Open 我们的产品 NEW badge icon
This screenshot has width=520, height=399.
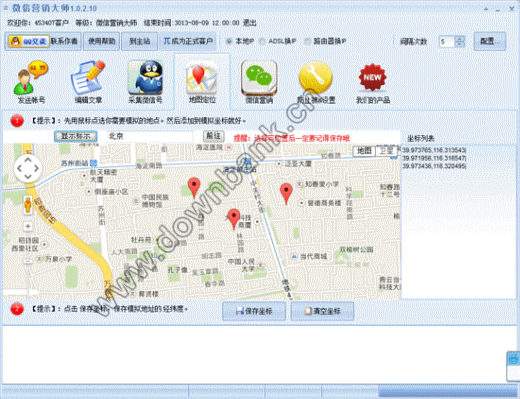point(373,82)
